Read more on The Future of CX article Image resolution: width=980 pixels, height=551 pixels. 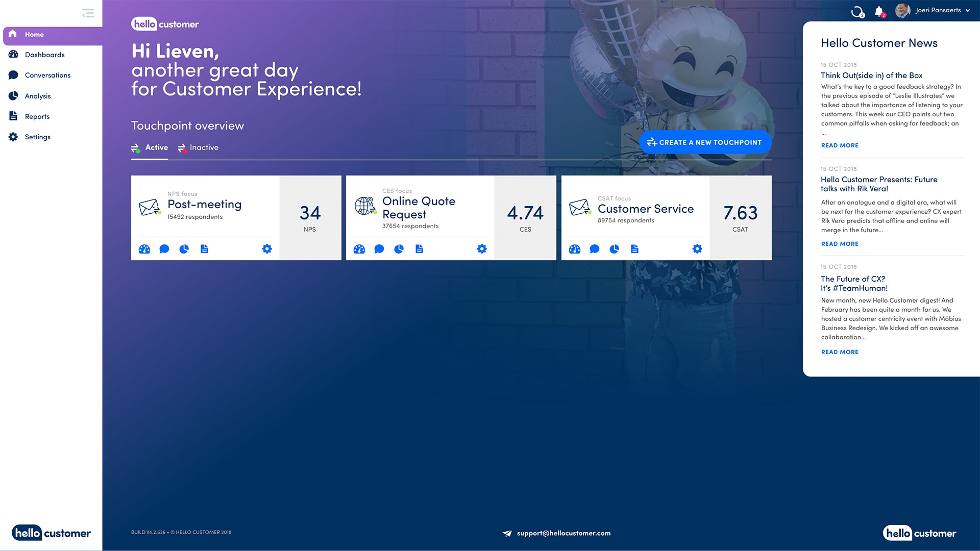pos(840,352)
